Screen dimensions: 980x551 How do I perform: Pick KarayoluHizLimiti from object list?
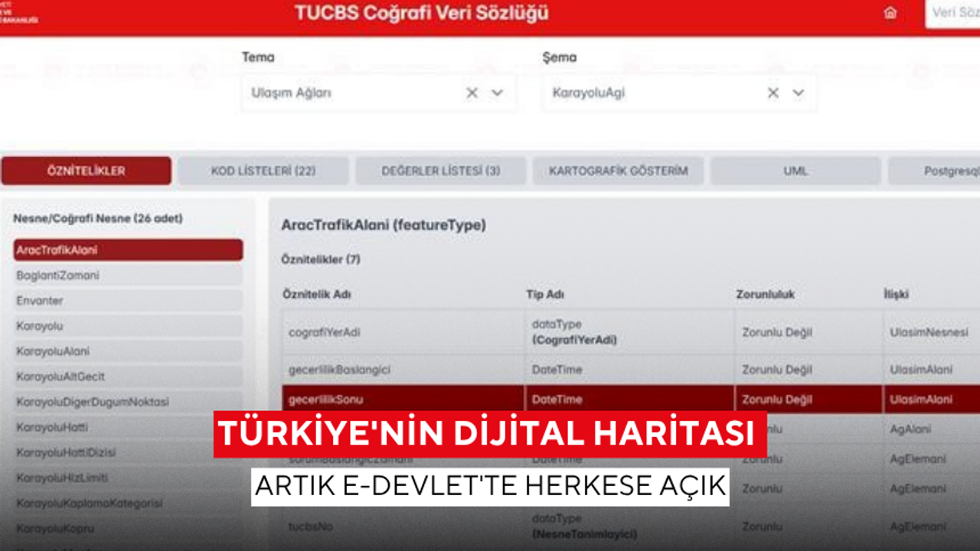tap(128, 478)
